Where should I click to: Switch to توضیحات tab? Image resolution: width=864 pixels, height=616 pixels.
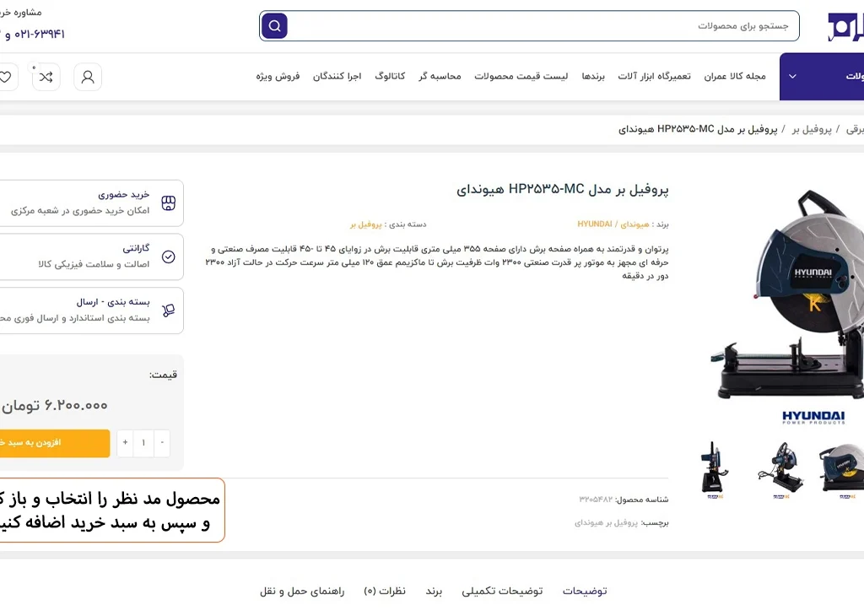coord(585,591)
